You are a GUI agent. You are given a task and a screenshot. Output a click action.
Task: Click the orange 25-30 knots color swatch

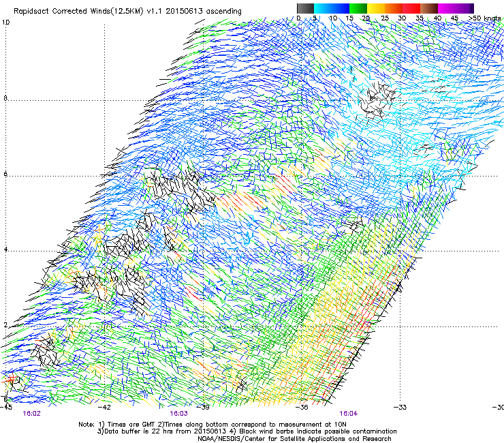point(394,8)
